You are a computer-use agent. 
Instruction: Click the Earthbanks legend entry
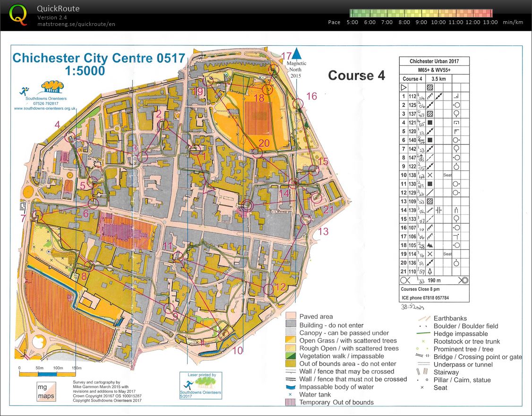coord(450,318)
